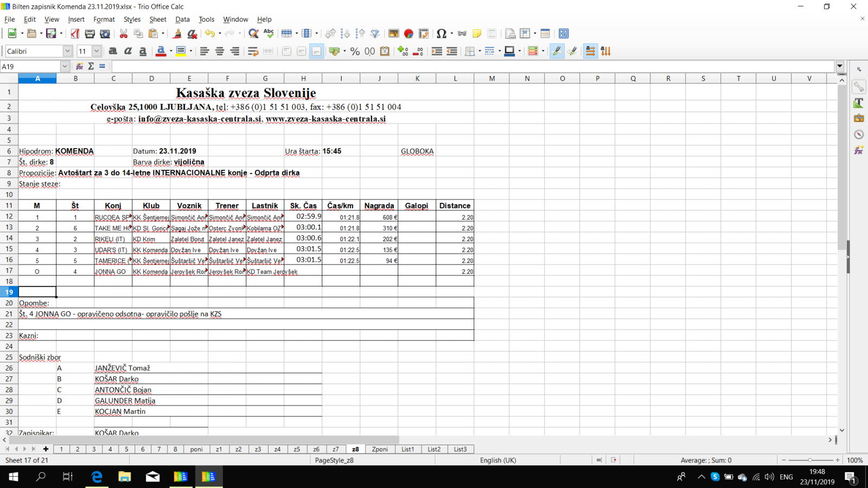Click the Export as PDF icon

click(75, 34)
